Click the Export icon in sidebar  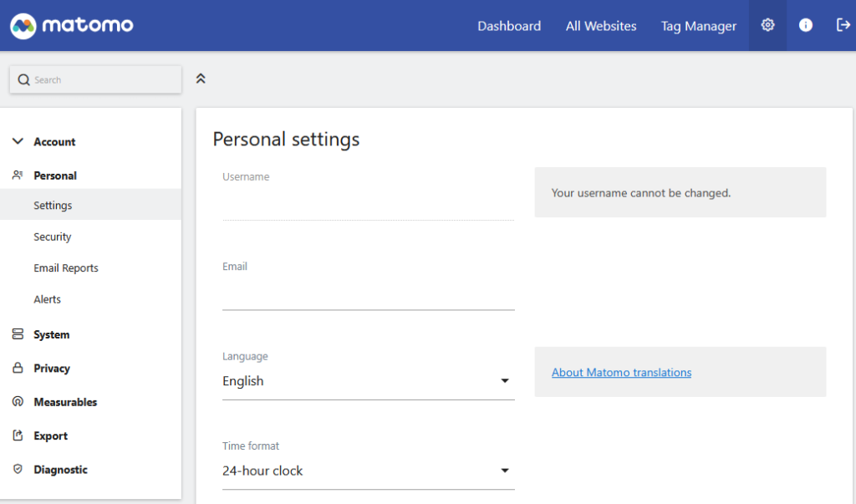pos(18,436)
